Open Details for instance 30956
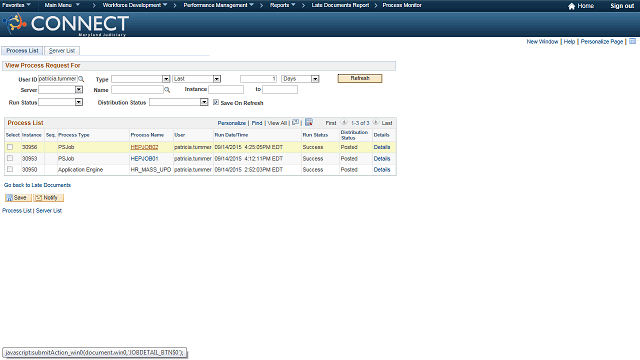The height and width of the screenshot is (360, 640). pos(382,147)
